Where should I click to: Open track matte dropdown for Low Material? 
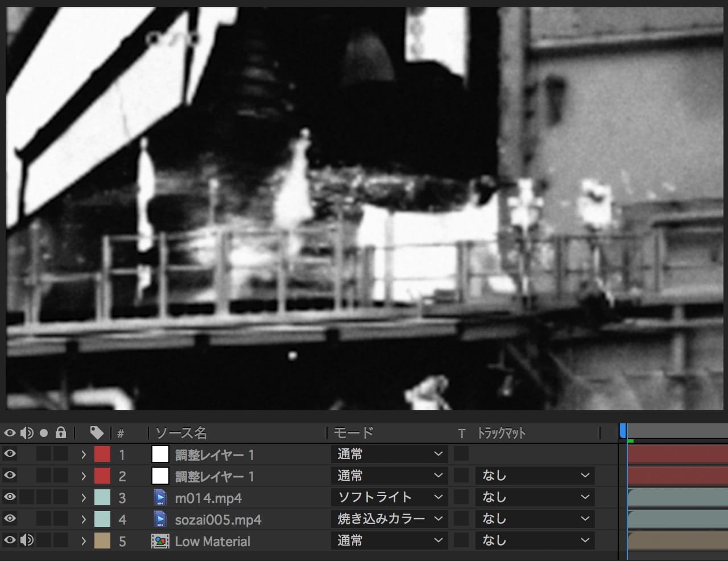[535, 541]
